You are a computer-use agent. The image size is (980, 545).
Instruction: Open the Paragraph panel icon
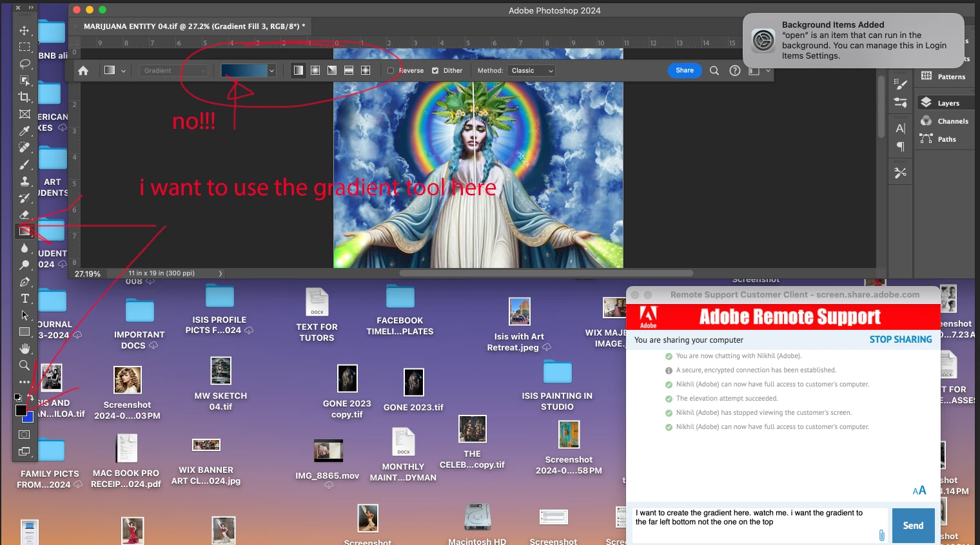tap(901, 147)
